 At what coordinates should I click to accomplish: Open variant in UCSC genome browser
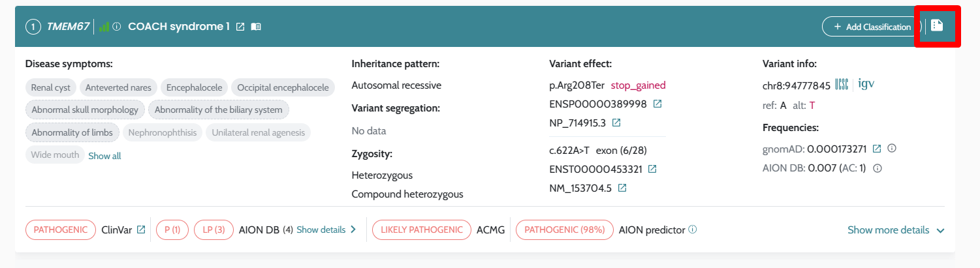[842, 85]
